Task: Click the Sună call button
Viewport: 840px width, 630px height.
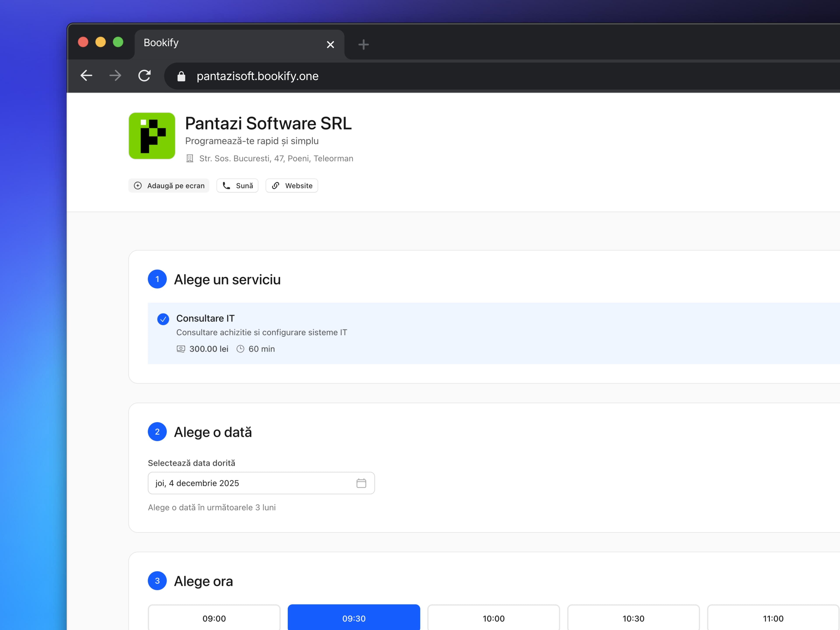Action: click(x=237, y=186)
